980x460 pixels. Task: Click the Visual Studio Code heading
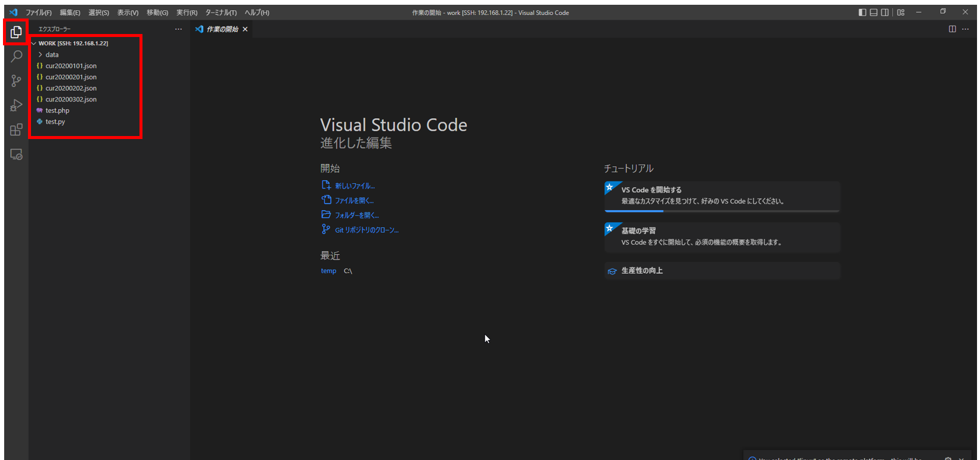393,125
